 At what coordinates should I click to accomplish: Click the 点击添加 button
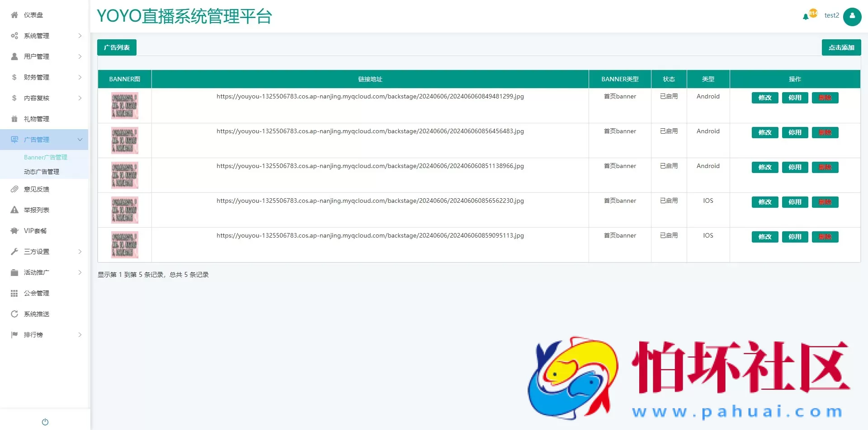click(x=841, y=47)
